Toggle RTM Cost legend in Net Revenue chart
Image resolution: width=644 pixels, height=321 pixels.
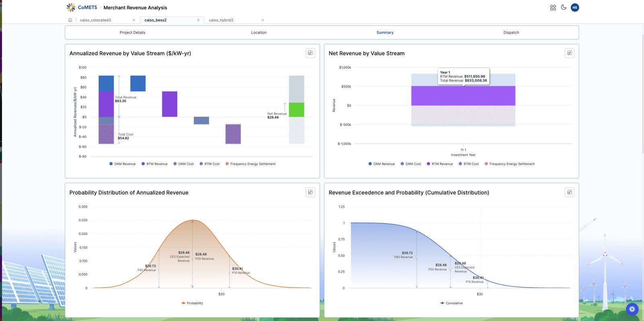(x=469, y=164)
